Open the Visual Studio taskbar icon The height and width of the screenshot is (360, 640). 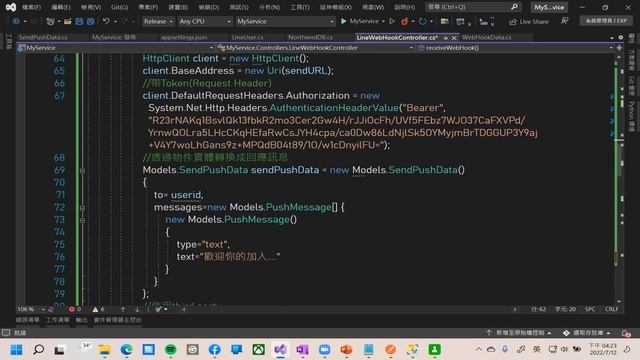click(x=280, y=349)
